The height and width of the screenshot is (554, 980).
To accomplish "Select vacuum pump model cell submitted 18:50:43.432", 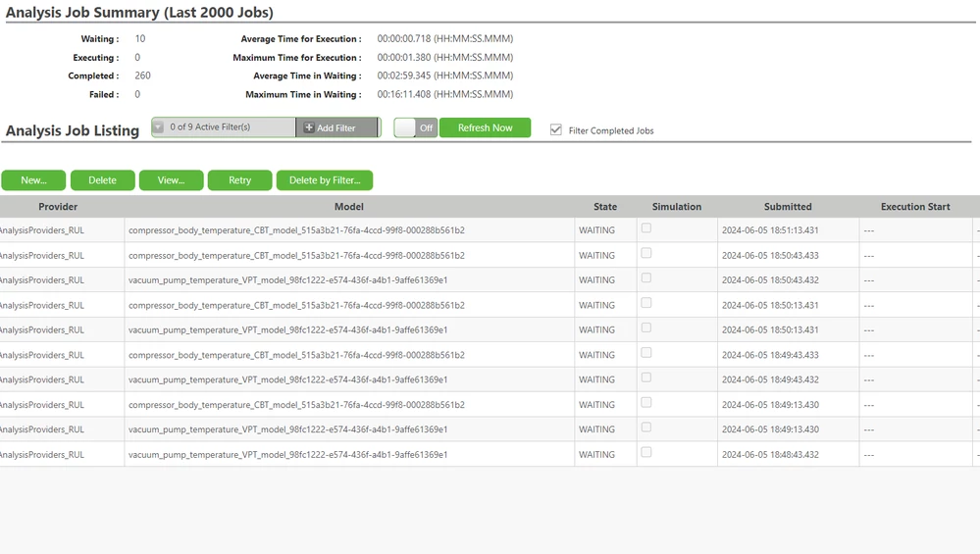I will [349, 280].
